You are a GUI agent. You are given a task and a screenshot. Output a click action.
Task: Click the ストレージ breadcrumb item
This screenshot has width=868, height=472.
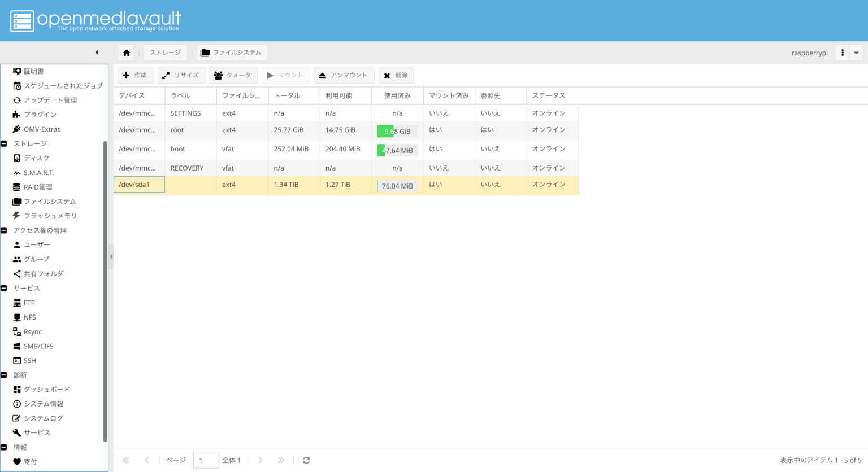point(165,53)
